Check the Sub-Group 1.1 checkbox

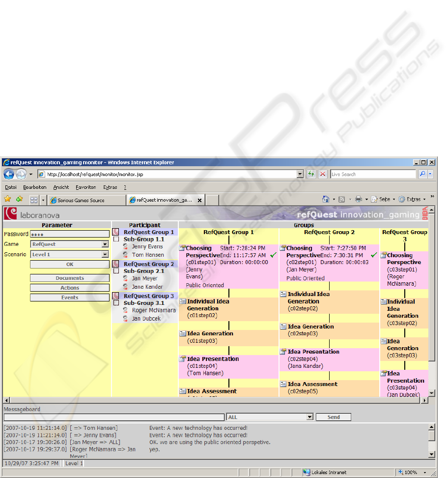(x=116, y=239)
